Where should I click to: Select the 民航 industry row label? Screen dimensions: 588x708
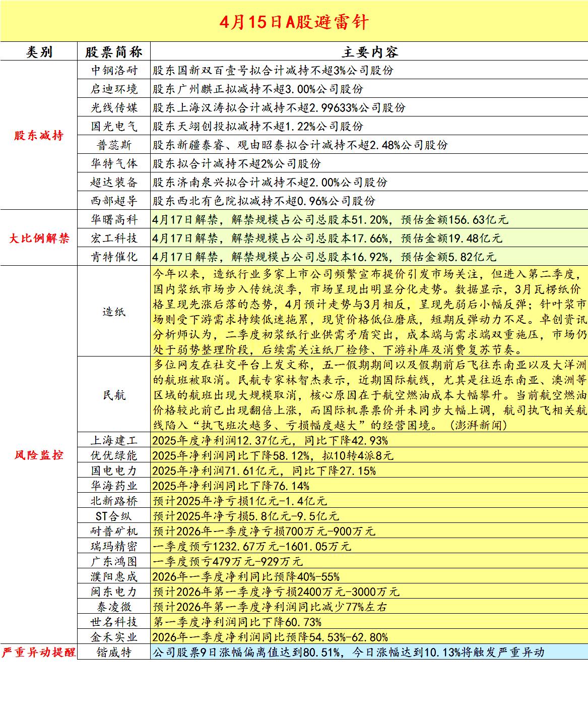pos(114,396)
